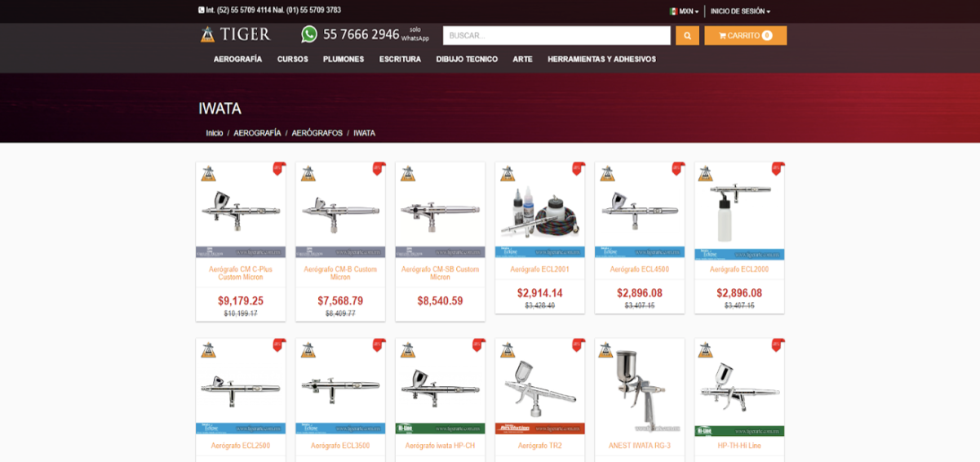Image resolution: width=980 pixels, height=462 pixels.
Task: Click the $7,568.79 price
Action: (340, 300)
